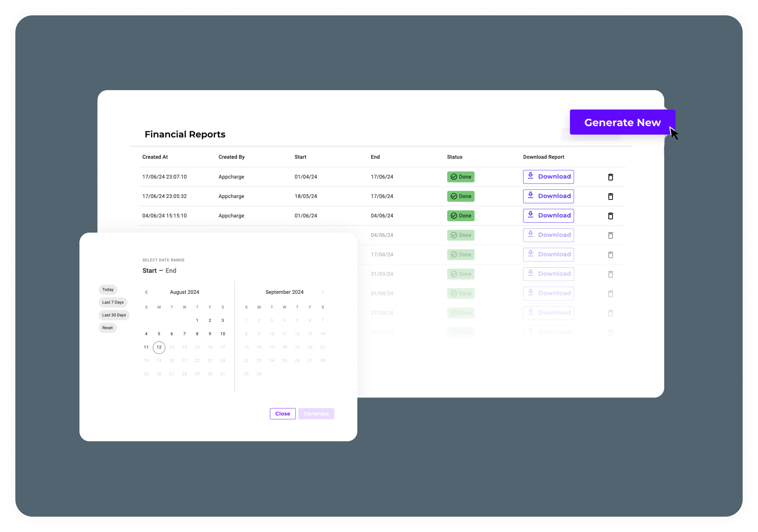Viewport: 758px width, 532px height.
Task: Download the report starting 18/05/24
Action: click(x=548, y=196)
